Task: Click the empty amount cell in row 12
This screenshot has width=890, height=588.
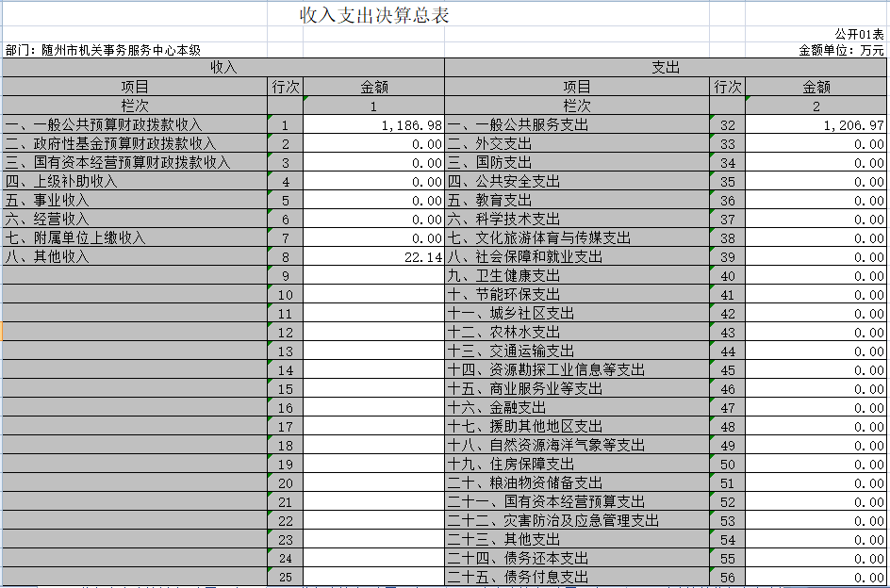Action: (373, 333)
